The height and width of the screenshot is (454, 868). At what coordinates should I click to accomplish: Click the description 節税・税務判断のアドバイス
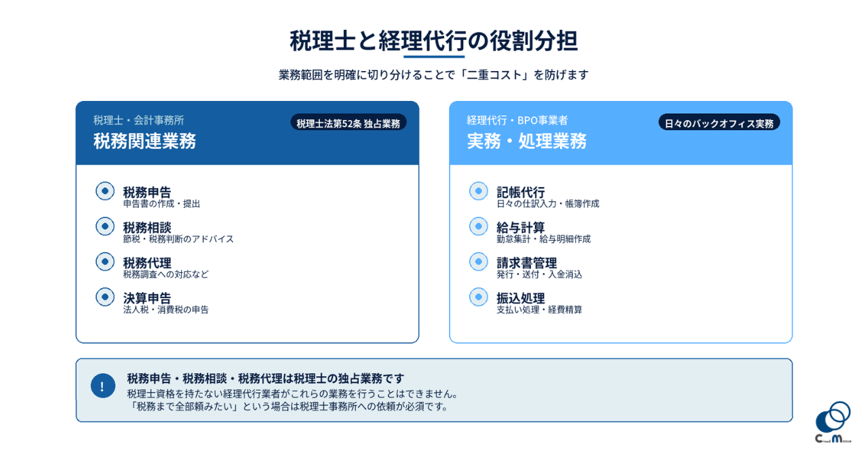tap(178, 239)
